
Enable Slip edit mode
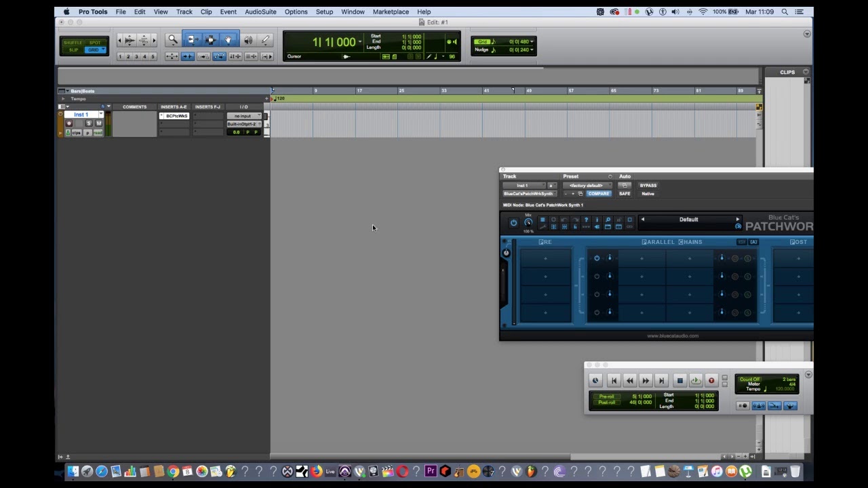coord(73,49)
